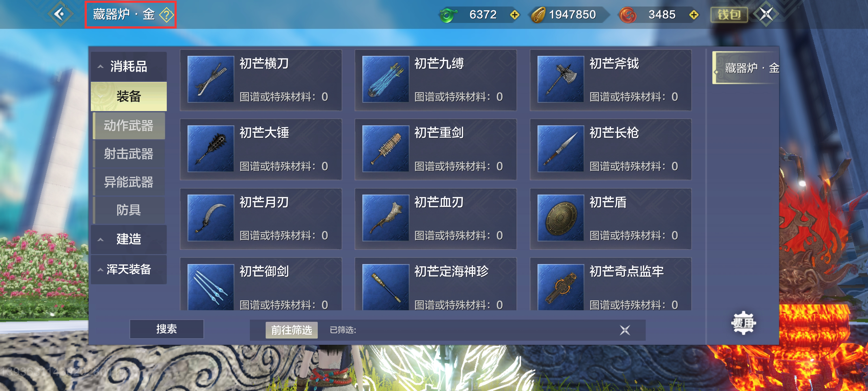Screen dimensions: 868x391
Task: Collapse the 装备 category
Action: click(x=129, y=97)
